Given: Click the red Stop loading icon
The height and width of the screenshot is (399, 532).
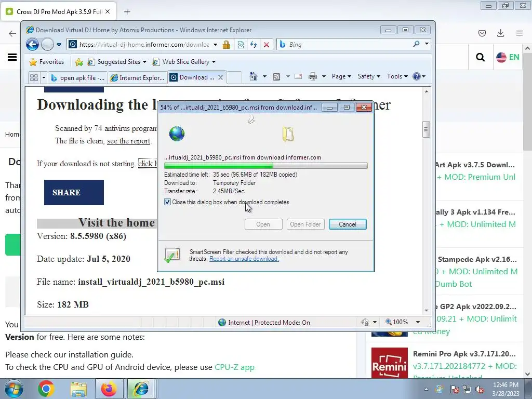Looking at the screenshot, I should click(267, 45).
